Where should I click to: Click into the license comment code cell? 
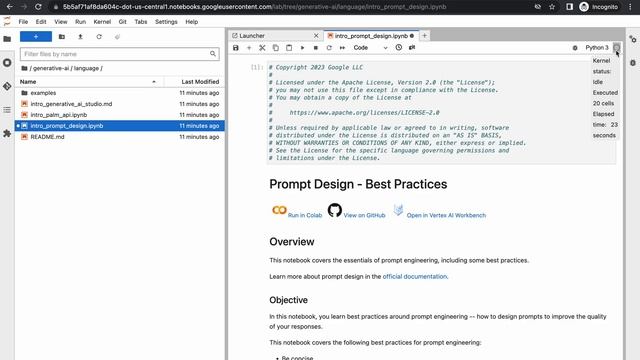441,113
